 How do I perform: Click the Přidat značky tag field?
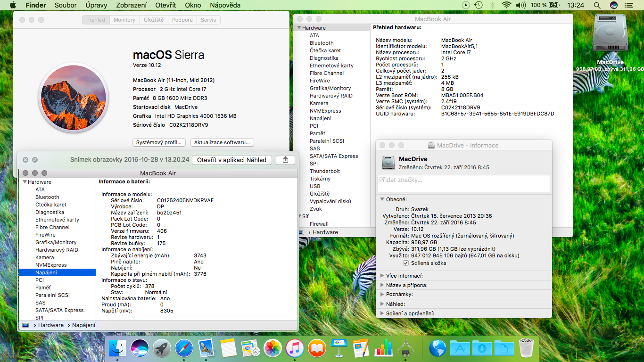pos(463,183)
